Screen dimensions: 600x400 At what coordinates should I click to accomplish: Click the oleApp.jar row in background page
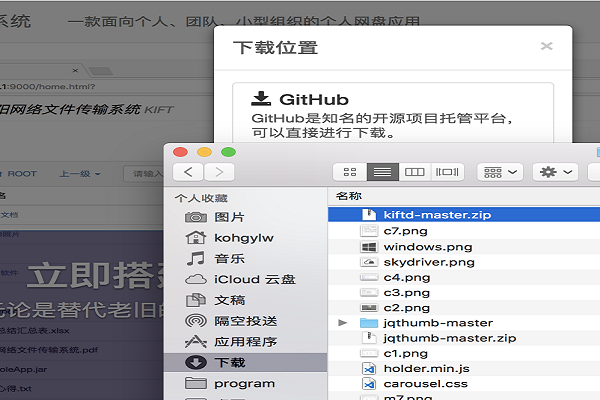(x=82, y=369)
